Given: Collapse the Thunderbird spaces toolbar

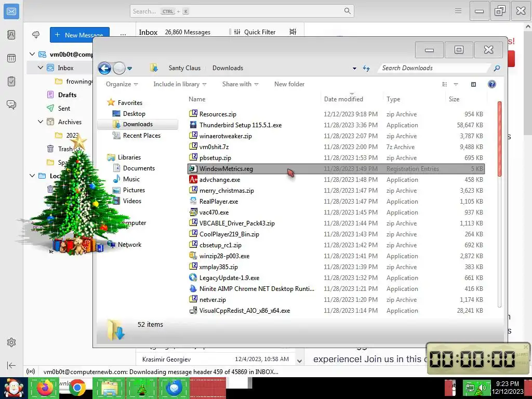Looking at the screenshot, I should coord(11,365).
